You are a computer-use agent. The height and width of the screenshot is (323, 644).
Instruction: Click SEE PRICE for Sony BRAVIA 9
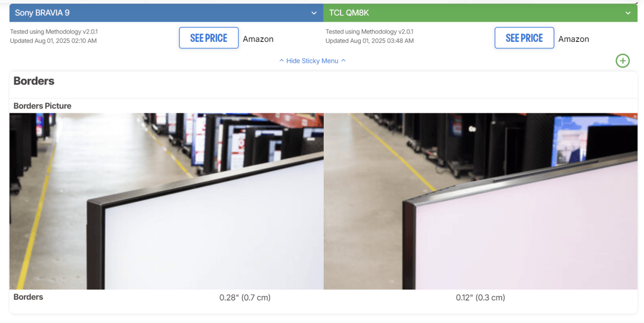pyautogui.click(x=209, y=38)
